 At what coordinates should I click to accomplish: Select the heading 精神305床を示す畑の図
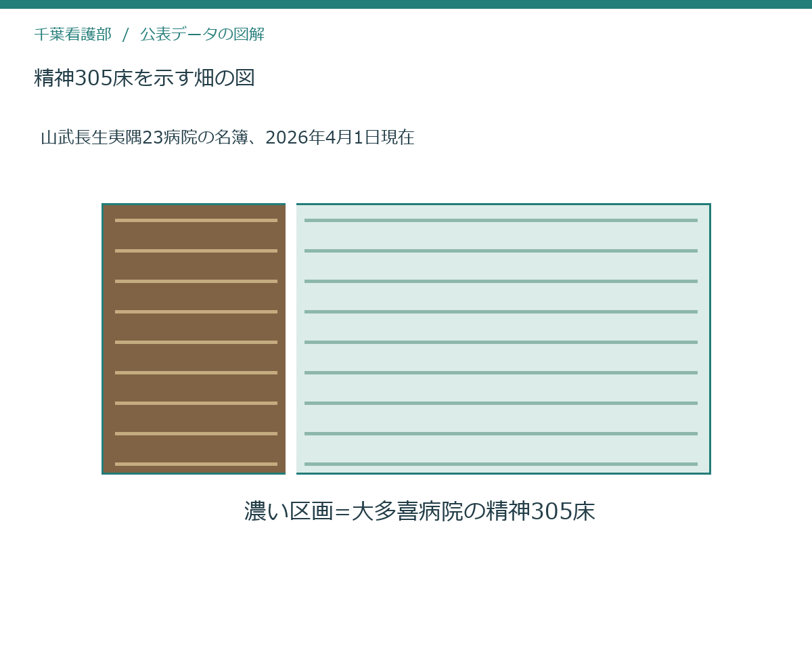point(145,78)
